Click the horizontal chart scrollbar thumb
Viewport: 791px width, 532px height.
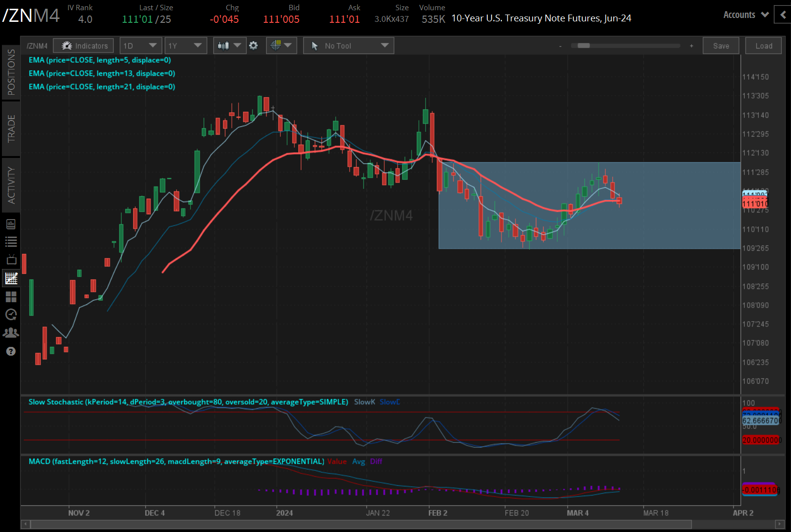pyautogui.click(x=361, y=524)
